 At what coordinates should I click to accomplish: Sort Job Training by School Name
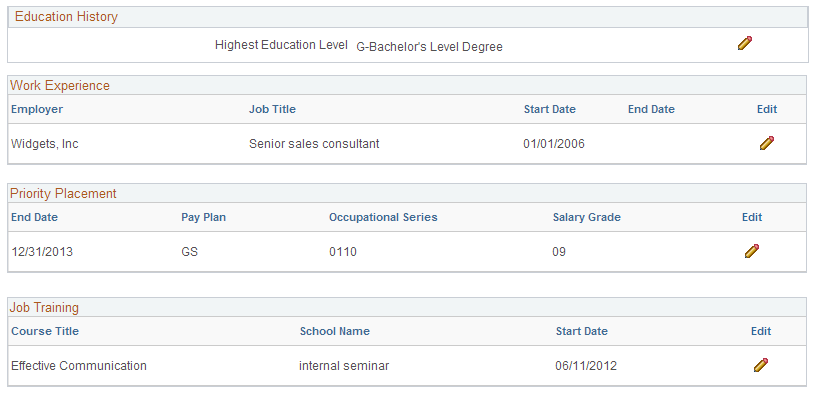(335, 331)
